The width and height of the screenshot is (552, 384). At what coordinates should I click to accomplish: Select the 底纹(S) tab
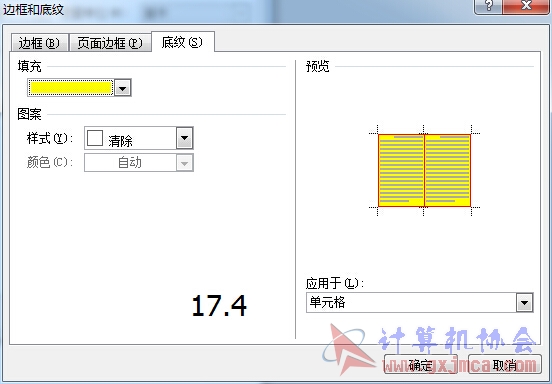coord(182,42)
